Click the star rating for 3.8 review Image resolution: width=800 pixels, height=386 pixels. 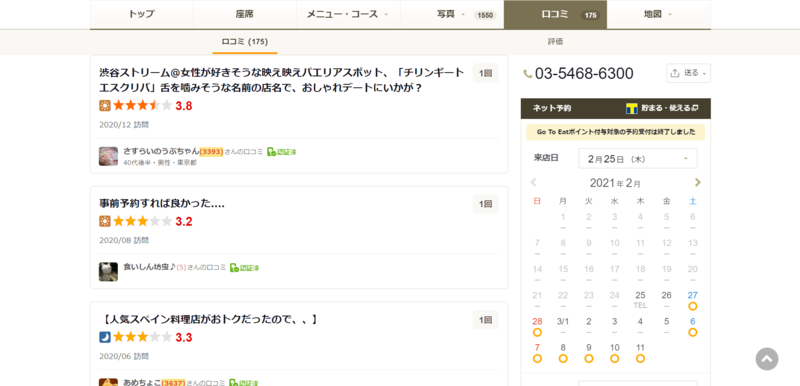tap(142, 106)
